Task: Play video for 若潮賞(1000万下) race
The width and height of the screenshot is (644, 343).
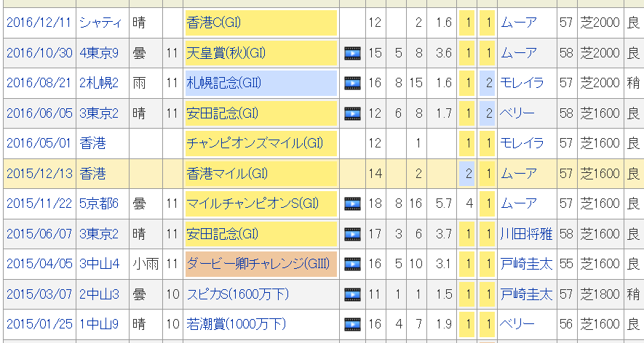Action: [352, 324]
